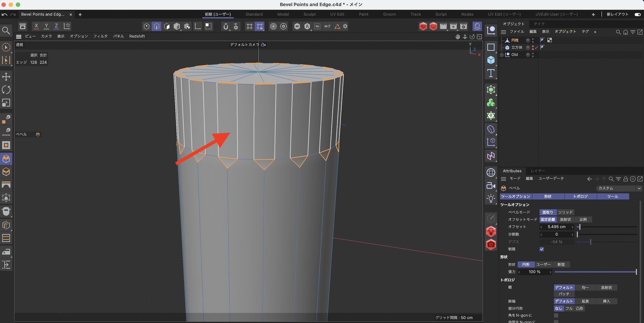The height and width of the screenshot is (323, 644).
Task: Toggle the 新レイアウト switch
Action: pyautogui.click(x=637, y=14)
